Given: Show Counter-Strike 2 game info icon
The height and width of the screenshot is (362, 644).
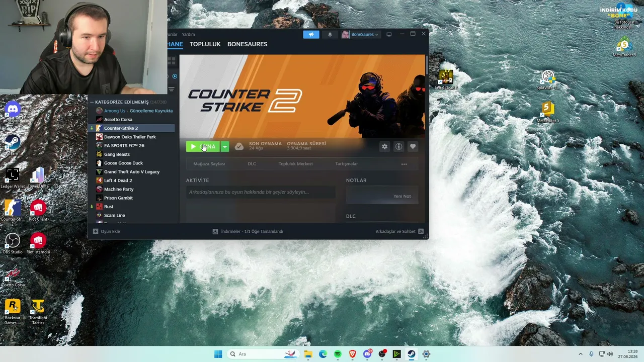Looking at the screenshot, I should coord(399,146).
